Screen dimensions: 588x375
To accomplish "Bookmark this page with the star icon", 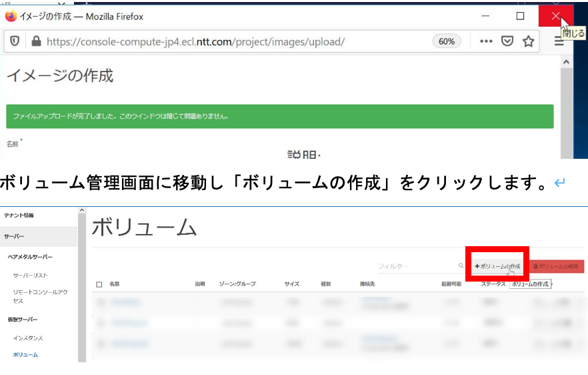I will tap(529, 41).
